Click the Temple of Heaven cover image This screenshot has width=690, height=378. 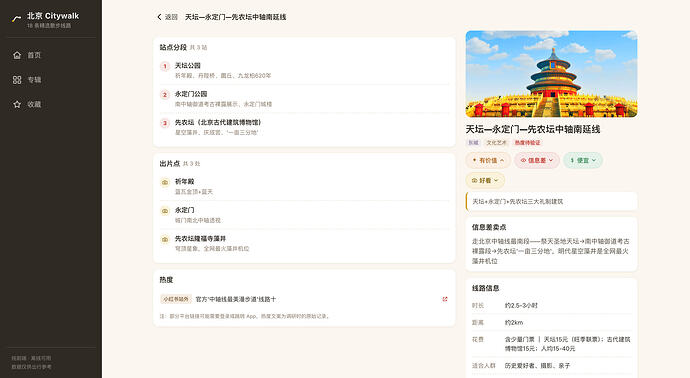click(551, 74)
